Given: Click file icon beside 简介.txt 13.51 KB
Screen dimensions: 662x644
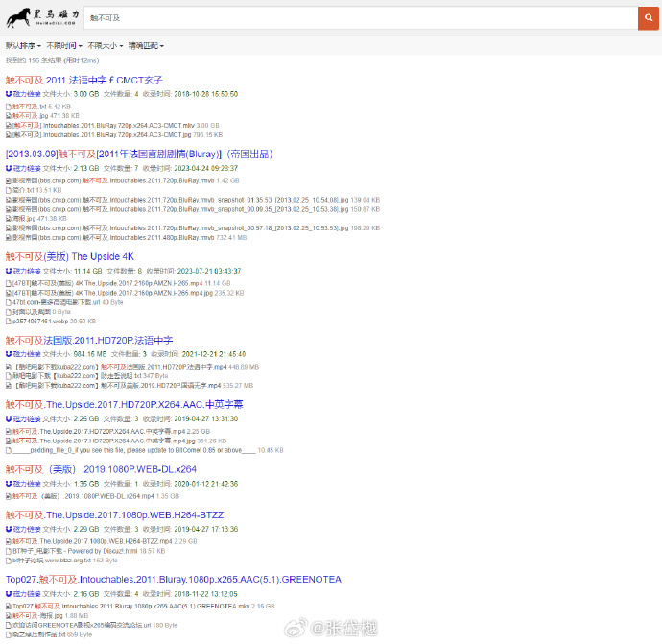Looking at the screenshot, I should 9,190.
